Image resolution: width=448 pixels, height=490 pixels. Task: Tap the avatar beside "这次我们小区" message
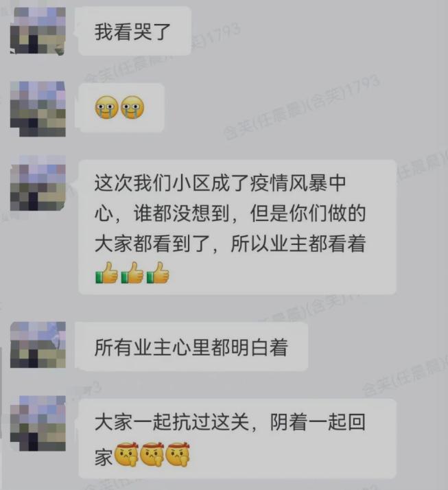pyautogui.click(x=38, y=183)
